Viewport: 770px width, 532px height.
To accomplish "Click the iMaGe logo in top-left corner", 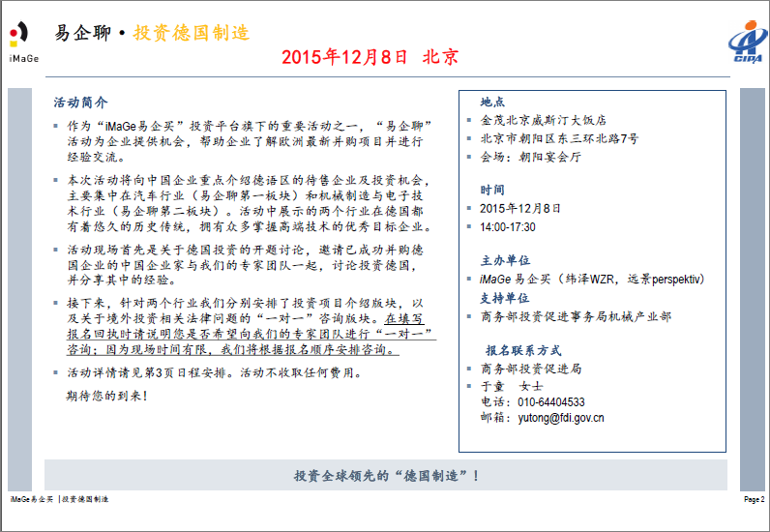I will [x=21, y=43].
